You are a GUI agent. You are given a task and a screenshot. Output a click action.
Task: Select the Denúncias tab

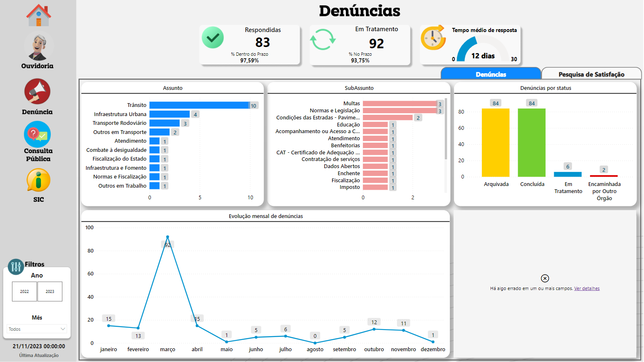[x=491, y=74]
